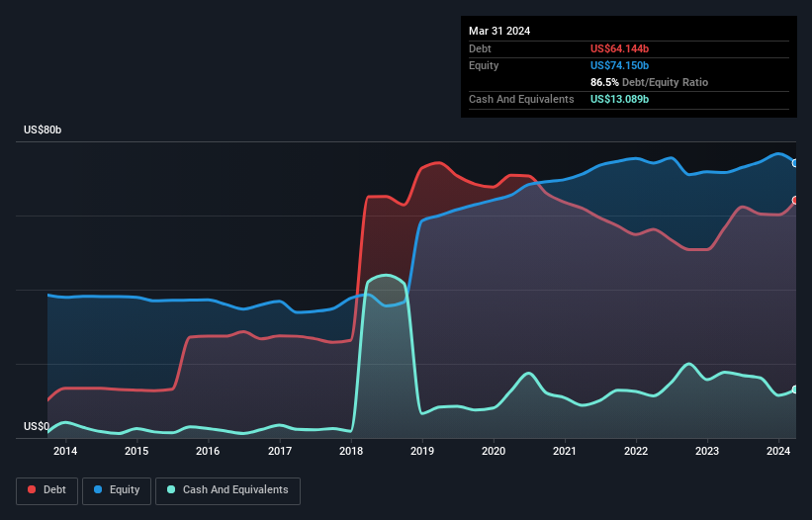Select the red Debt endpoint marker
Image resolution: width=812 pixels, height=520 pixels.
pos(795,201)
